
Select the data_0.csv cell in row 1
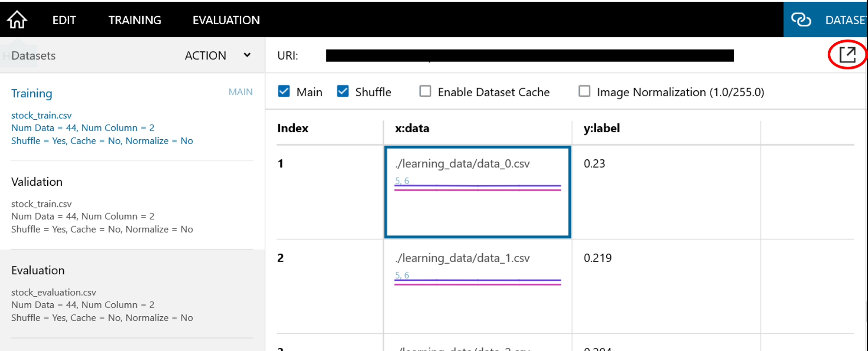[x=478, y=192]
